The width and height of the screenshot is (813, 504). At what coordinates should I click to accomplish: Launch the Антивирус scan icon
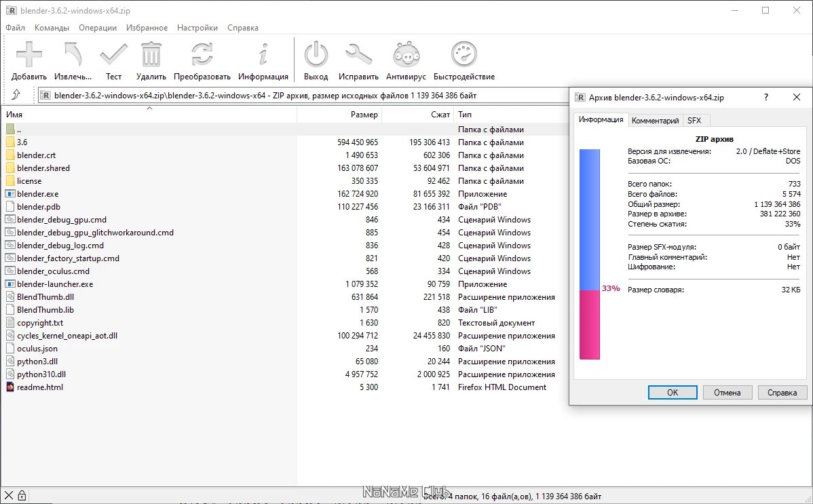pos(406,56)
